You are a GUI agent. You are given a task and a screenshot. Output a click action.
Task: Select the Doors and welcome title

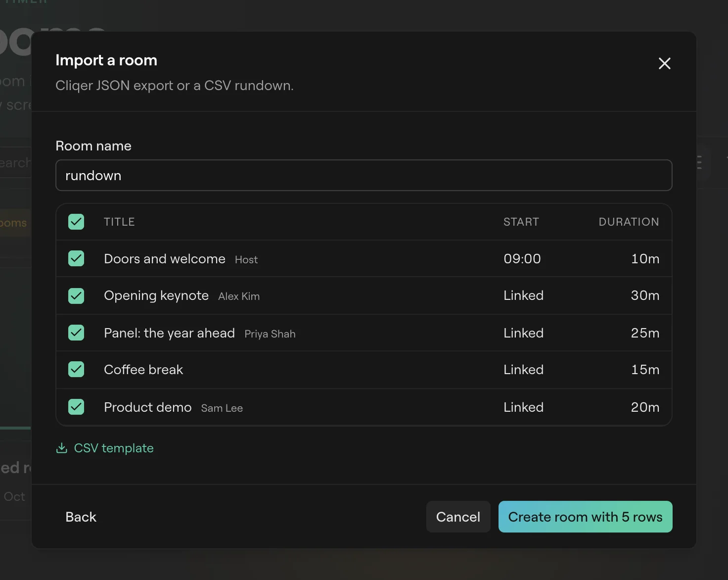click(165, 259)
